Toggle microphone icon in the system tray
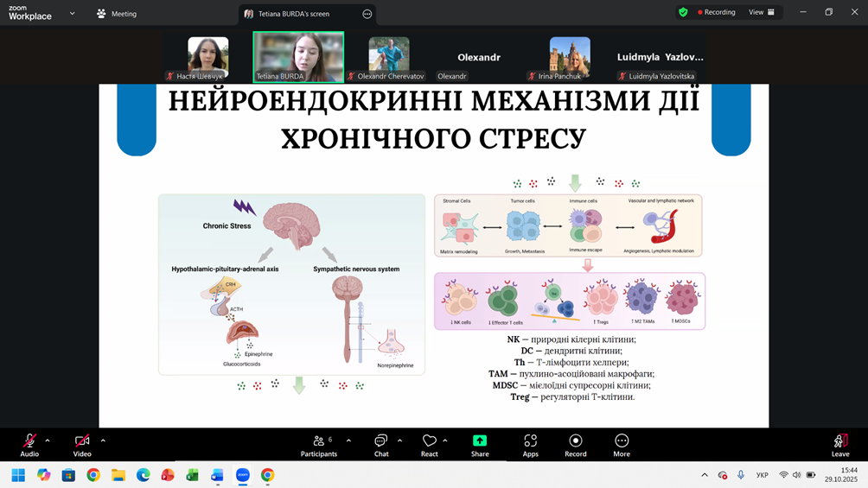 point(741,475)
